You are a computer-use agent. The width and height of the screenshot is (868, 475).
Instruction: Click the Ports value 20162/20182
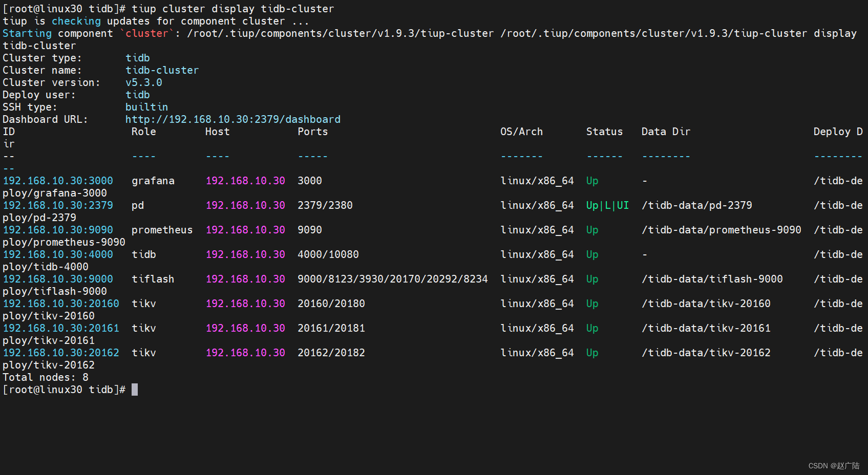click(331, 353)
